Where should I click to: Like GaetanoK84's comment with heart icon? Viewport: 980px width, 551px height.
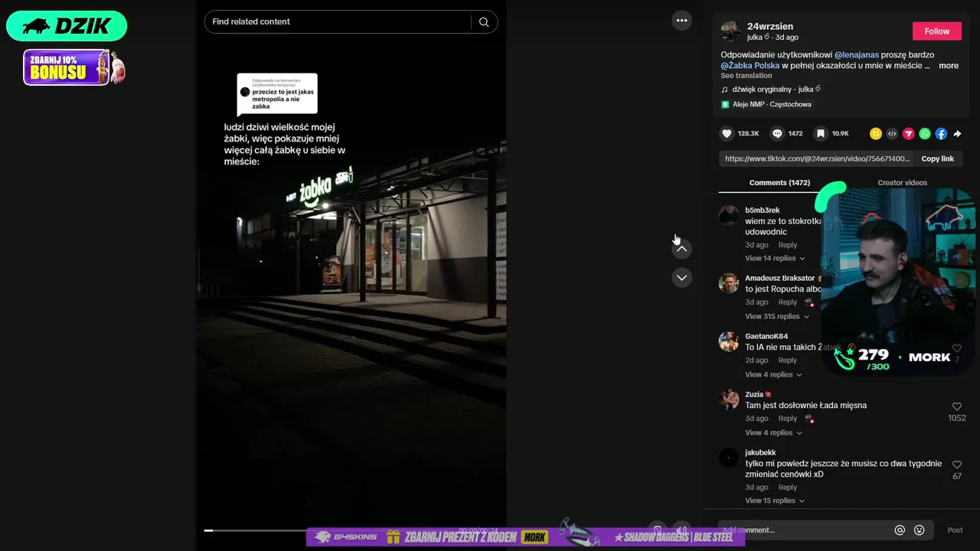pos(957,348)
